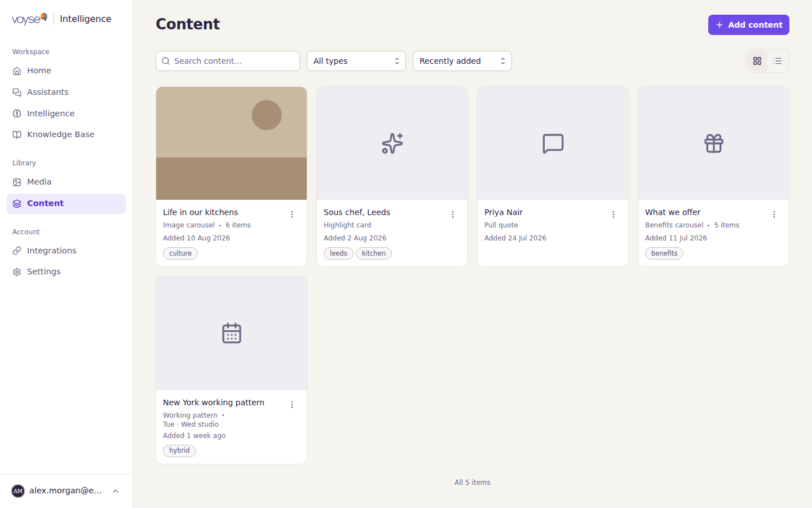Expand the alex.morgan account menu
The height and width of the screenshot is (508, 812).
click(x=66, y=491)
